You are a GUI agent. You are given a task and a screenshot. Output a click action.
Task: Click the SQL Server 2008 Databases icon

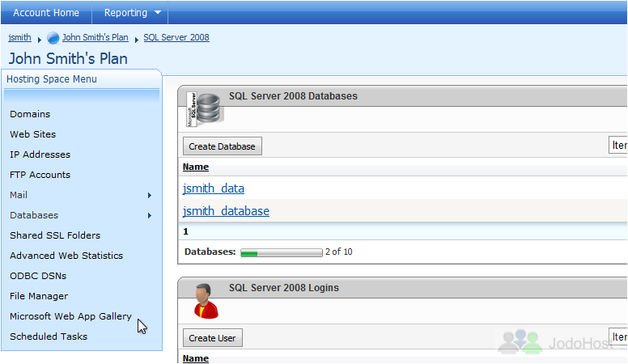(x=203, y=109)
